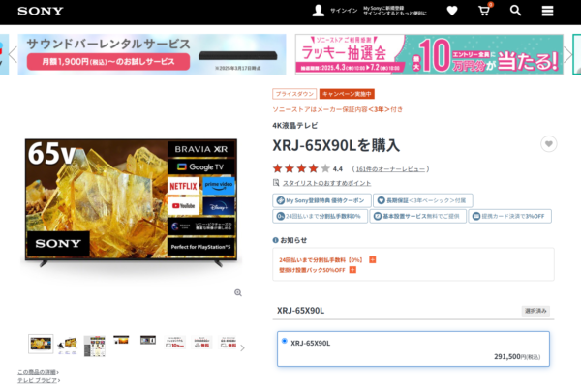Select the second product thumbnail
This screenshot has width=581, height=392.
pos(68,346)
